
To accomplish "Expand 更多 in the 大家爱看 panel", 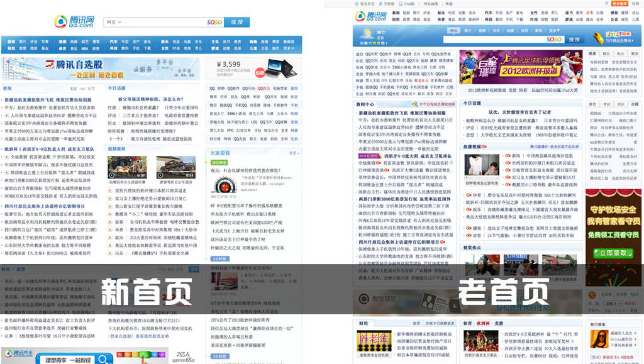I will pyautogui.click(x=294, y=153).
